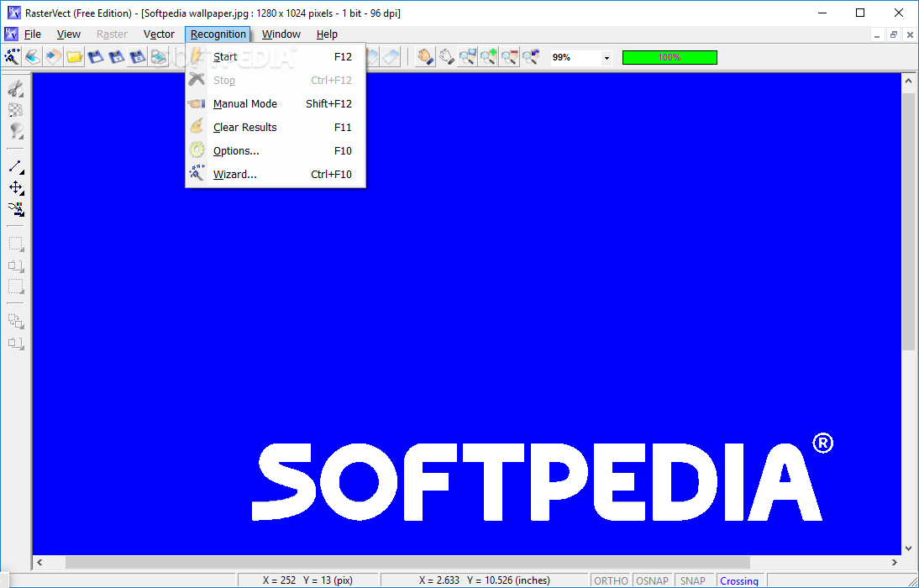Click the pixel coordinates readout X = 252

point(307,580)
